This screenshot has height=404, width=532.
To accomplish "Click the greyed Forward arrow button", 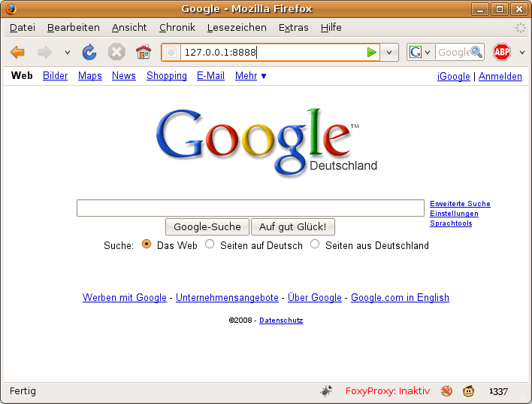I will [44, 53].
